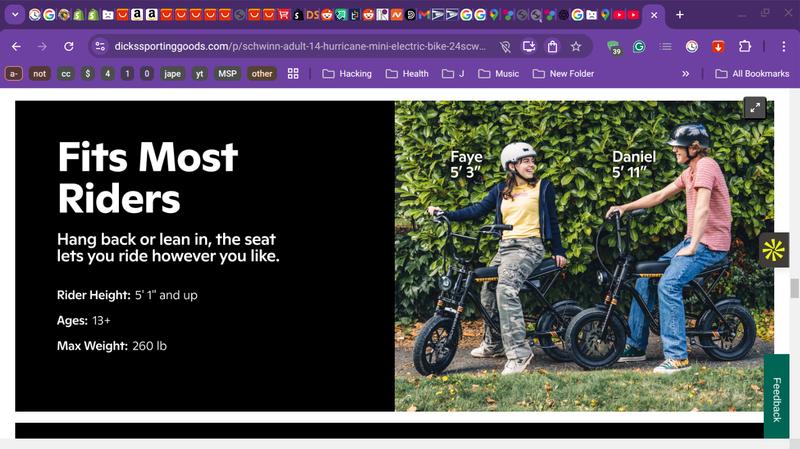Open Chrome three-dot menu

point(781,46)
